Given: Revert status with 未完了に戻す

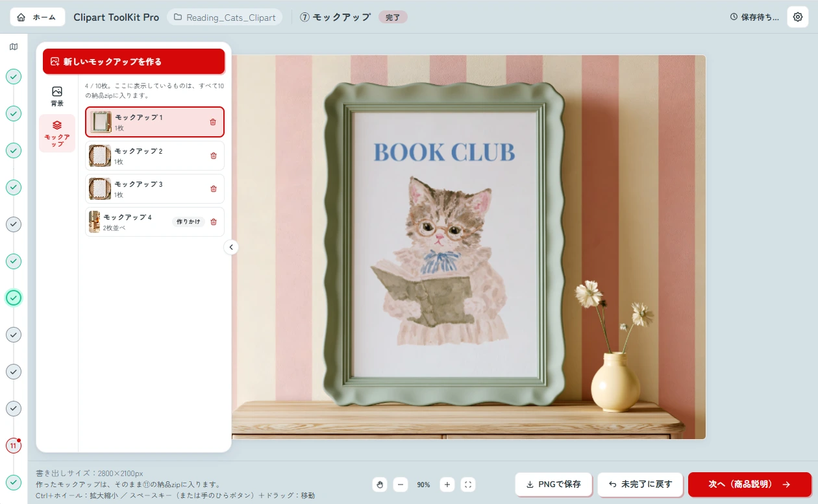Looking at the screenshot, I should click(x=640, y=485).
